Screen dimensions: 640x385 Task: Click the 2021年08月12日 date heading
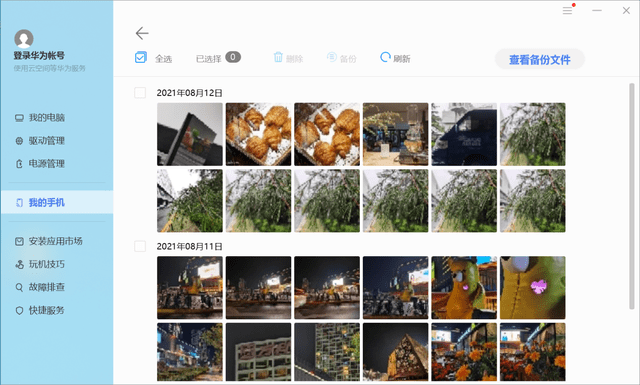(x=189, y=93)
